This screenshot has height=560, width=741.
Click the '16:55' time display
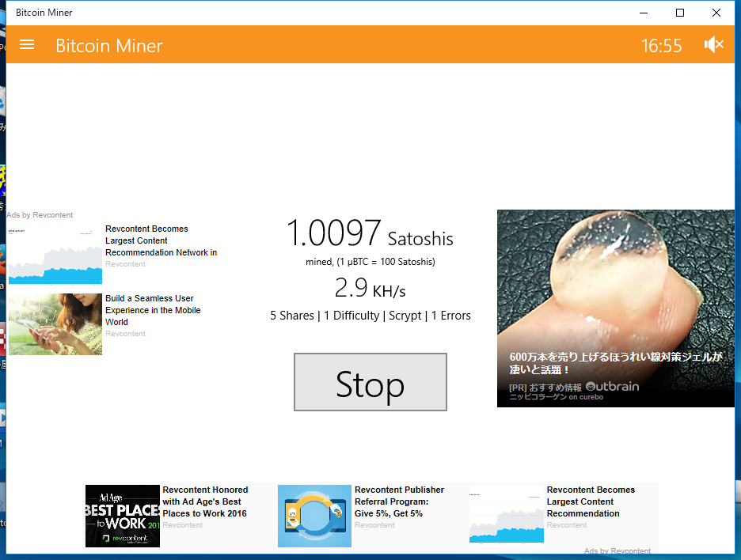click(661, 46)
